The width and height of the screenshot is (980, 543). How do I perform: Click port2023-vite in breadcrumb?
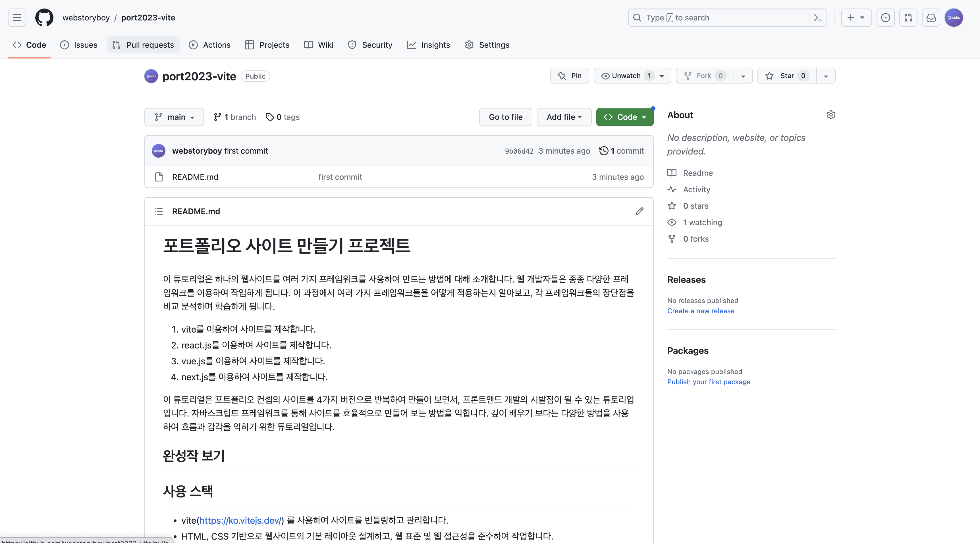(x=148, y=18)
